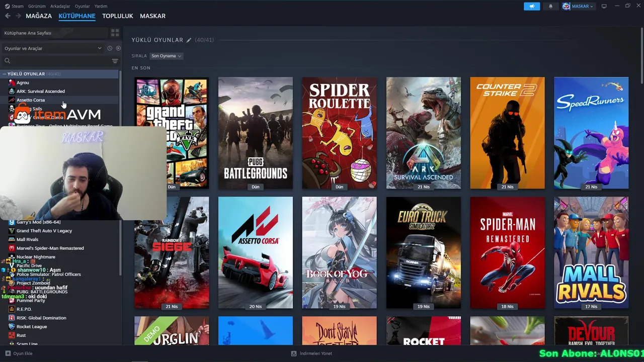
Task: Click Marvel's Spider-Man Remastered sidebar icon
Action: click(x=12, y=248)
